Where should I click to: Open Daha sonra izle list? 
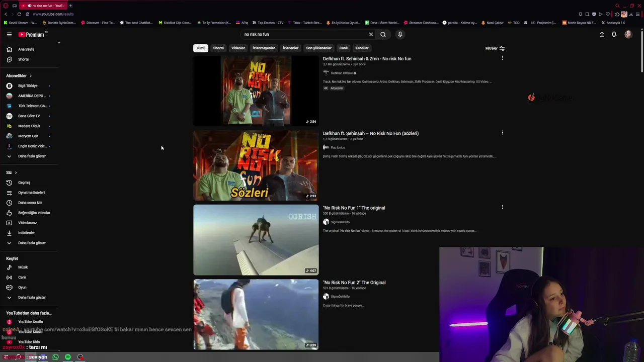(29, 203)
